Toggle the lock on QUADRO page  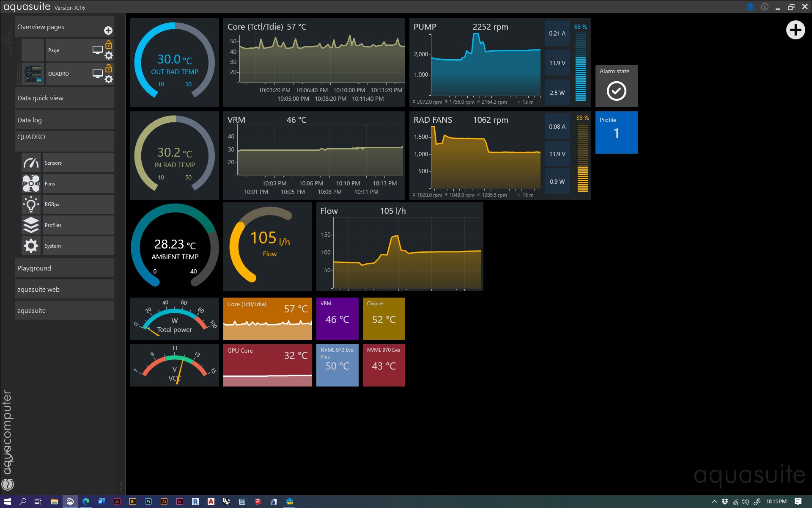pos(109,68)
